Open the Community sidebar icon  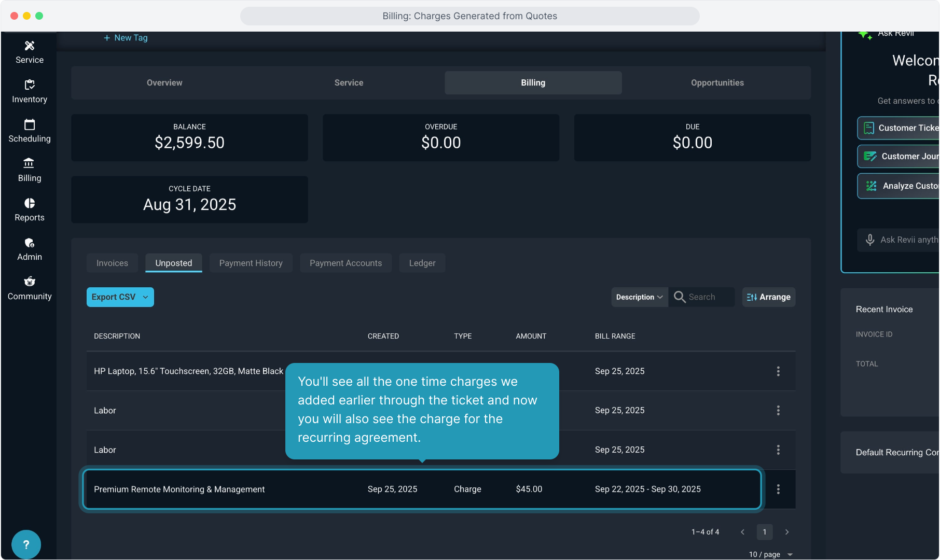coord(30,282)
